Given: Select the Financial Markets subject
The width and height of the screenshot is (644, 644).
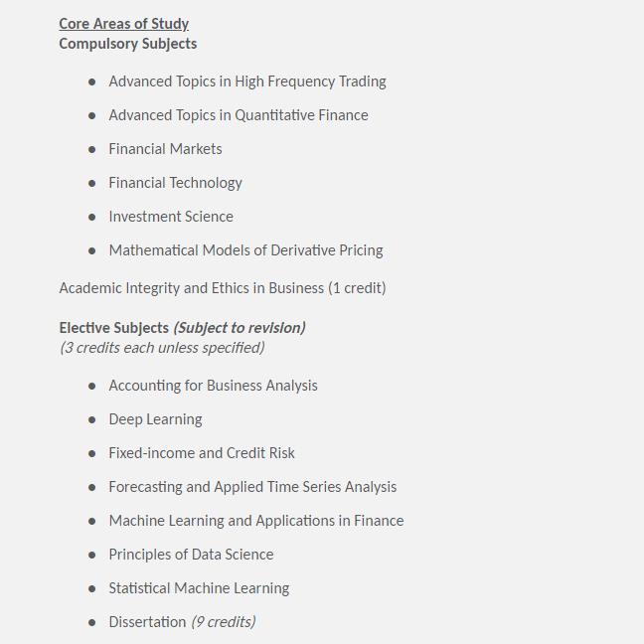Looking at the screenshot, I should [165, 149].
